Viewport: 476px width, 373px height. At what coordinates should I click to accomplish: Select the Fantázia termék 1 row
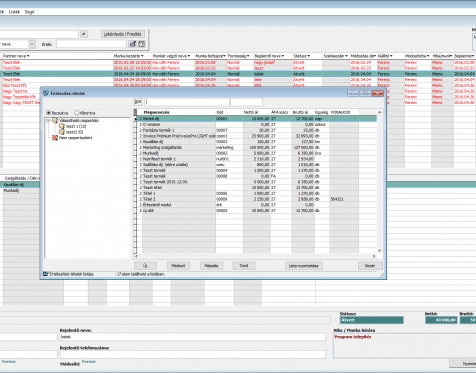pos(256,130)
